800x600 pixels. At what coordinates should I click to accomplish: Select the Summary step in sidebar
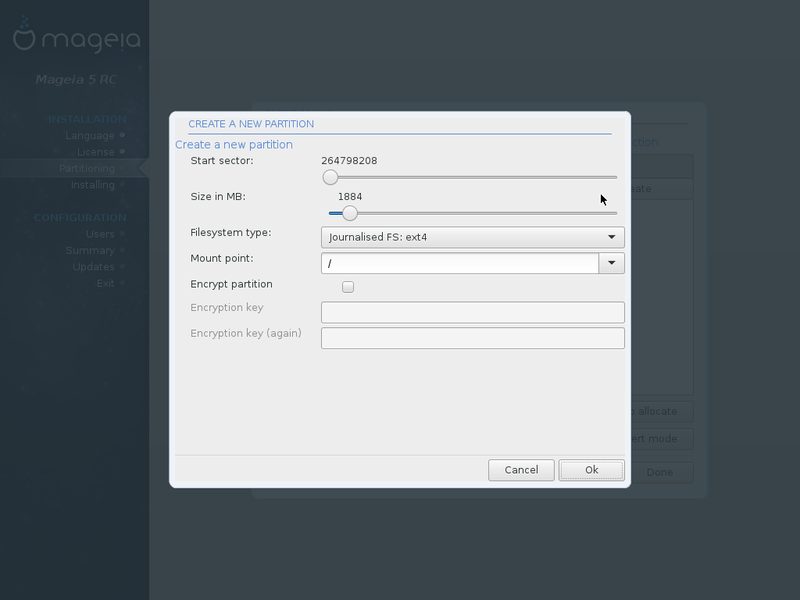tap(90, 251)
